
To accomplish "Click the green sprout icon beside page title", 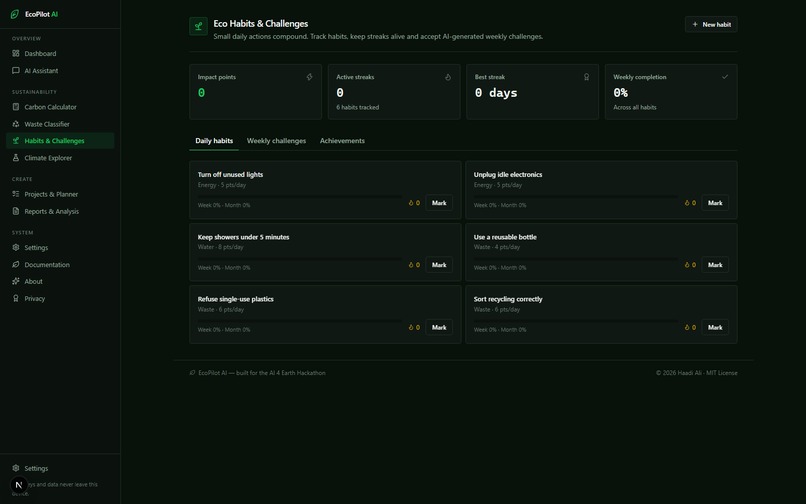I will click(198, 26).
